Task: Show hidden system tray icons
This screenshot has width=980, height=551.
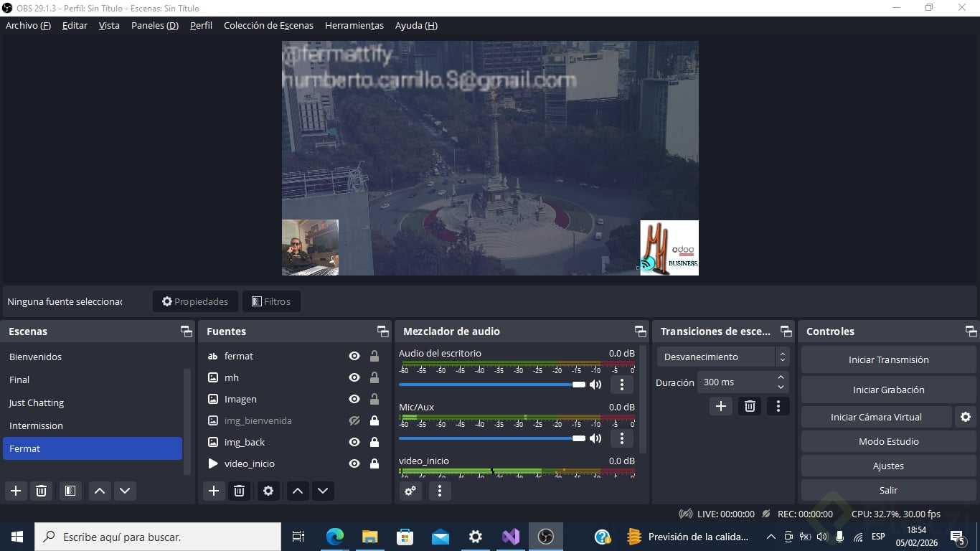Action: click(x=771, y=537)
